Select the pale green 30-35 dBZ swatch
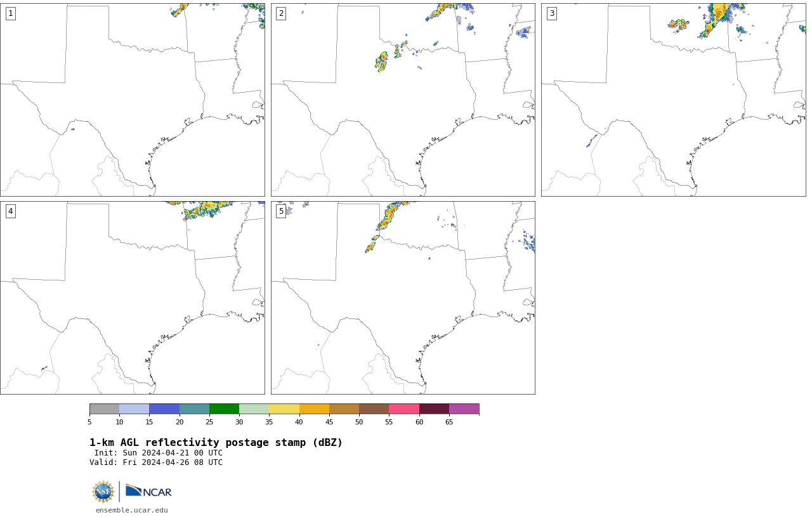The image size is (812, 517). tap(254, 409)
